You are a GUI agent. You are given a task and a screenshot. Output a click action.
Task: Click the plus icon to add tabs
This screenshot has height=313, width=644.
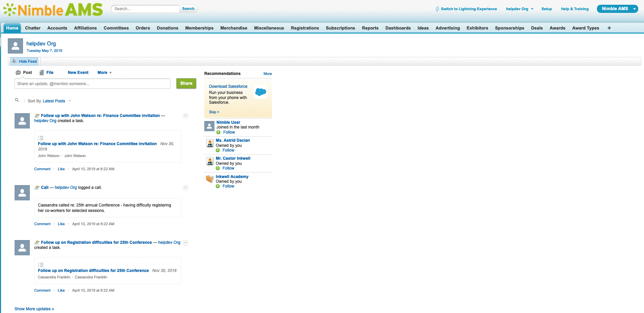(609, 28)
